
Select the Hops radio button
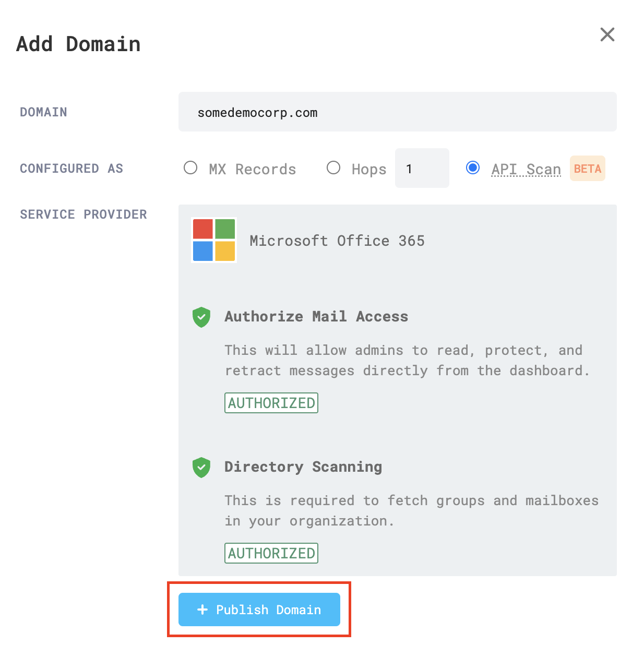(x=333, y=168)
